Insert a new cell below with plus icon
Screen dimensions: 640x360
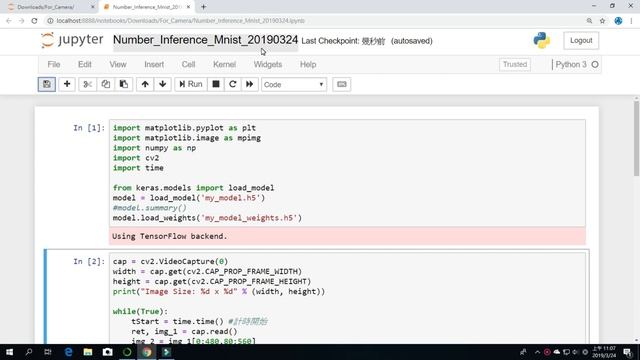pyautogui.click(x=67, y=84)
